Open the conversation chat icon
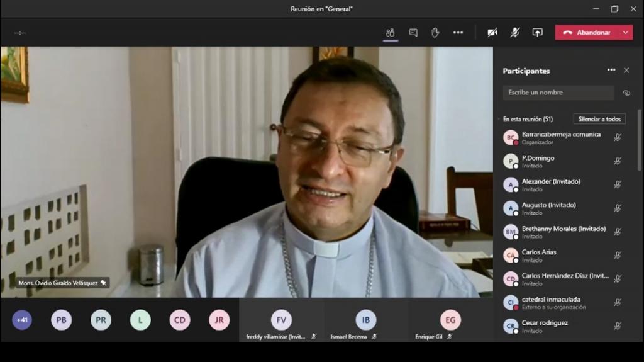 tap(413, 33)
